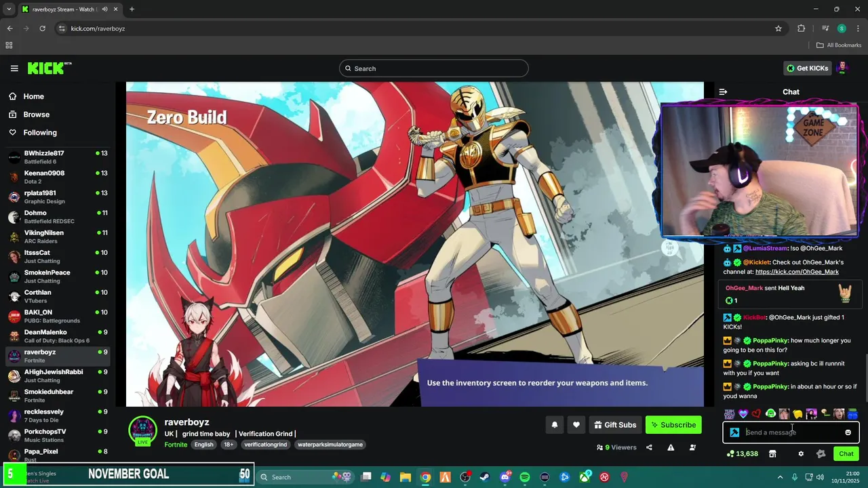Screen dimensions: 868x488
Task: Bookmark this page with the star icon
Action: click(x=778, y=28)
